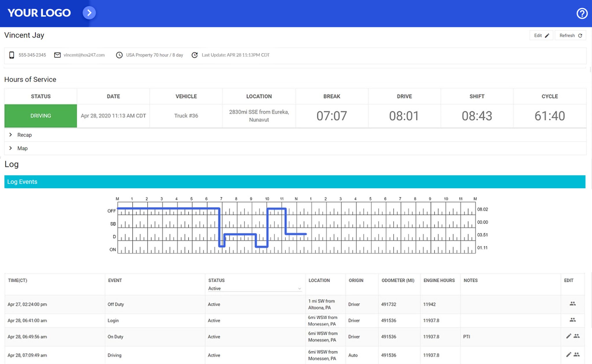Click the EVENT column header
The height and width of the screenshot is (364, 592).
(x=115, y=280)
